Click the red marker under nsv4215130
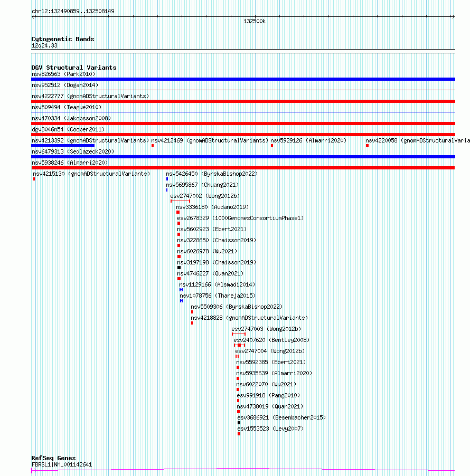470x476 pixels. point(34,179)
